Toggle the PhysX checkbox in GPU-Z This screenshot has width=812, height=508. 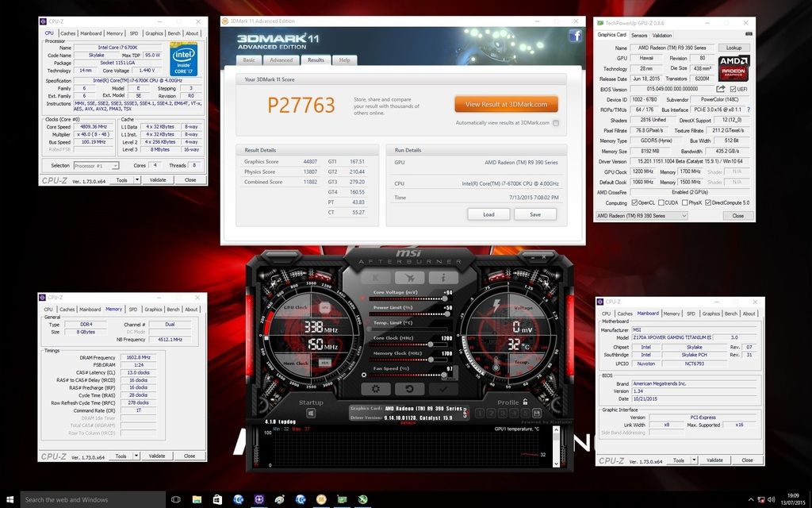click(685, 202)
